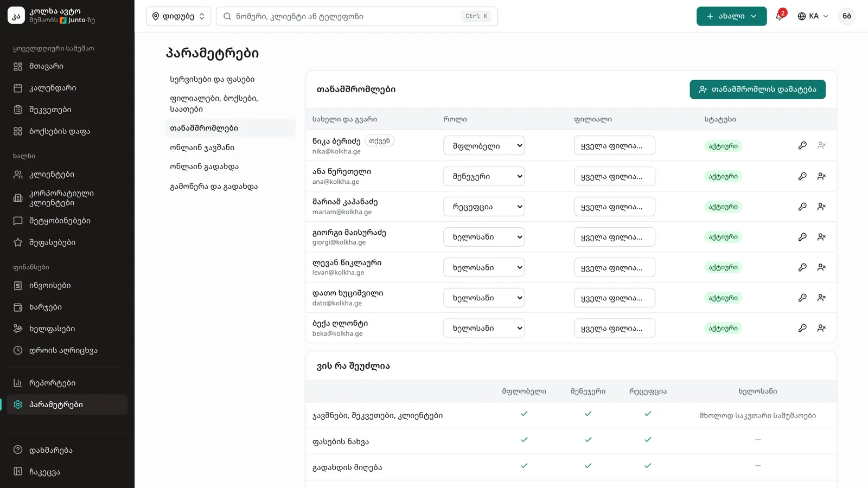This screenshot has width=868, height=488.
Task: Remove user icon for ლევან ნიკლაური
Action: [x=822, y=267]
